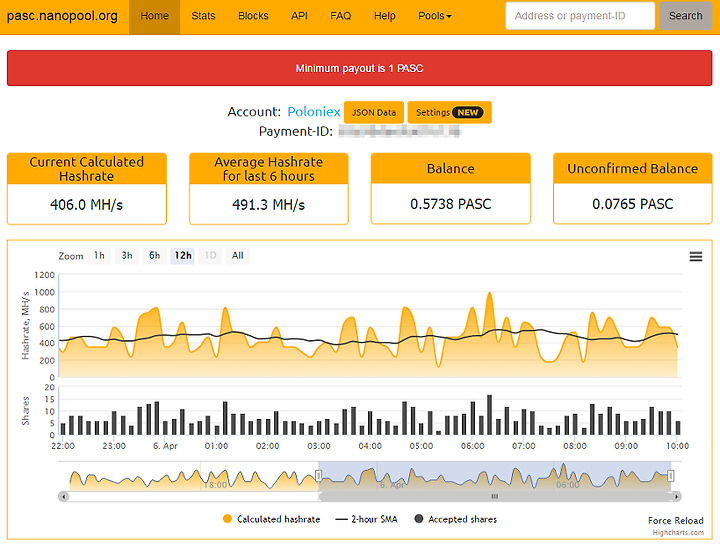The image size is (720, 547).
Task: Click the navigator scrollbar thumb
Action: point(495,496)
